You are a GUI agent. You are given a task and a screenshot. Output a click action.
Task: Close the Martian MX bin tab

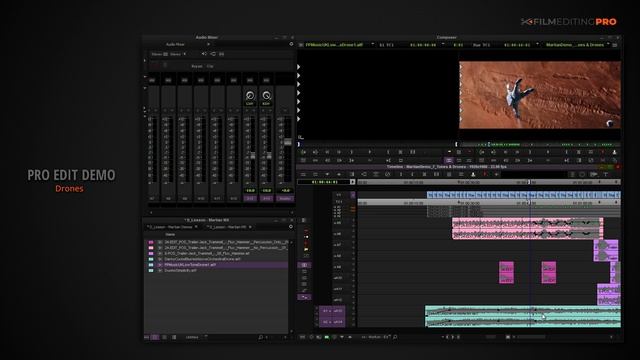click(x=250, y=227)
